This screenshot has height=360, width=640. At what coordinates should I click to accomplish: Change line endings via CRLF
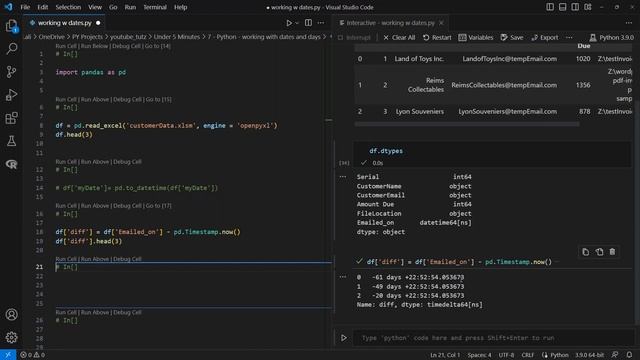click(x=527, y=355)
